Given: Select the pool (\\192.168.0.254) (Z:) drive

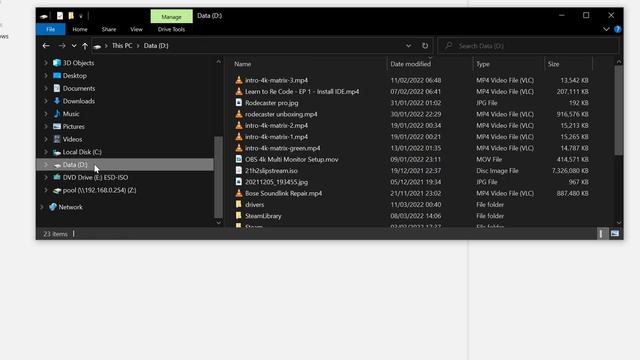Looking at the screenshot, I should point(99,190).
